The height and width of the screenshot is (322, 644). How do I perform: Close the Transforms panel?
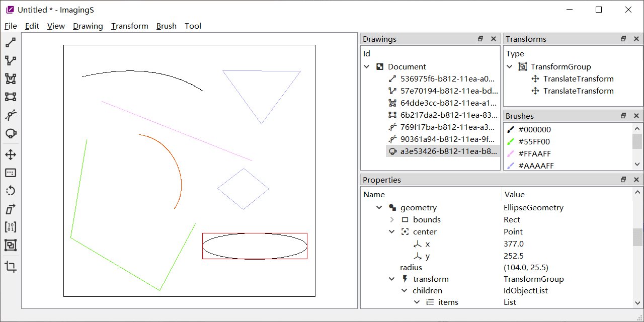[x=636, y=39]
